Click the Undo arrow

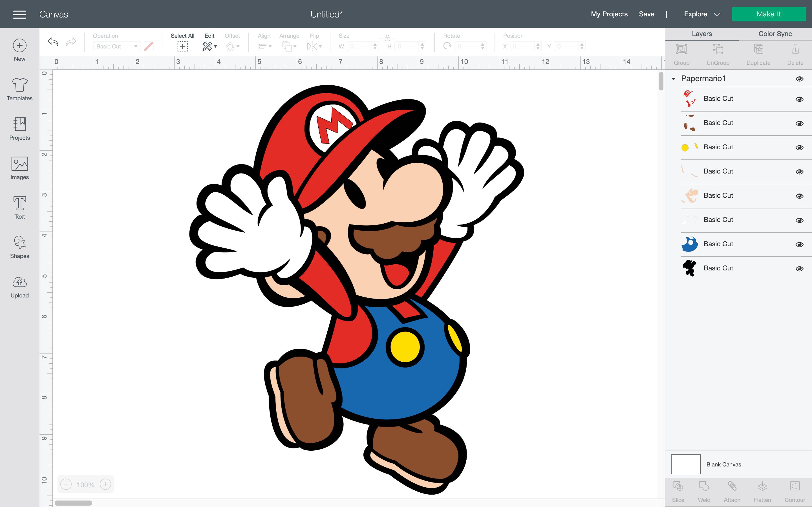53,42
